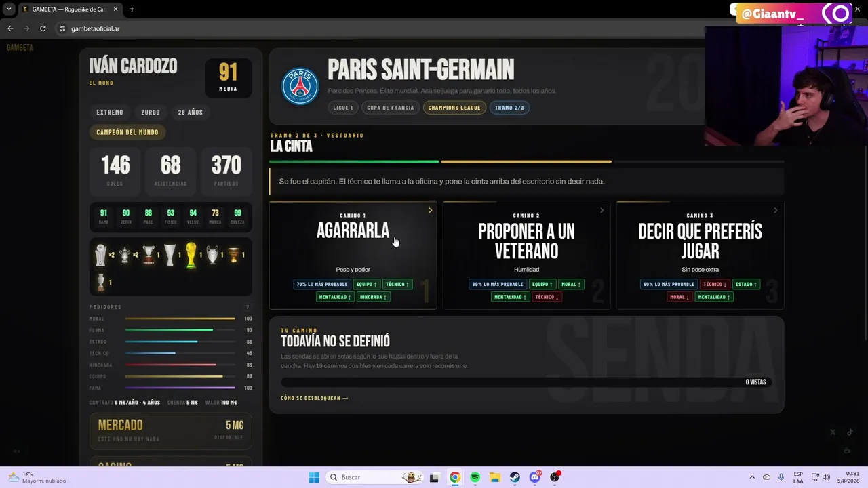Go back with the browser back arrow
The image size is (868, 488).
[x=10, y=28]
